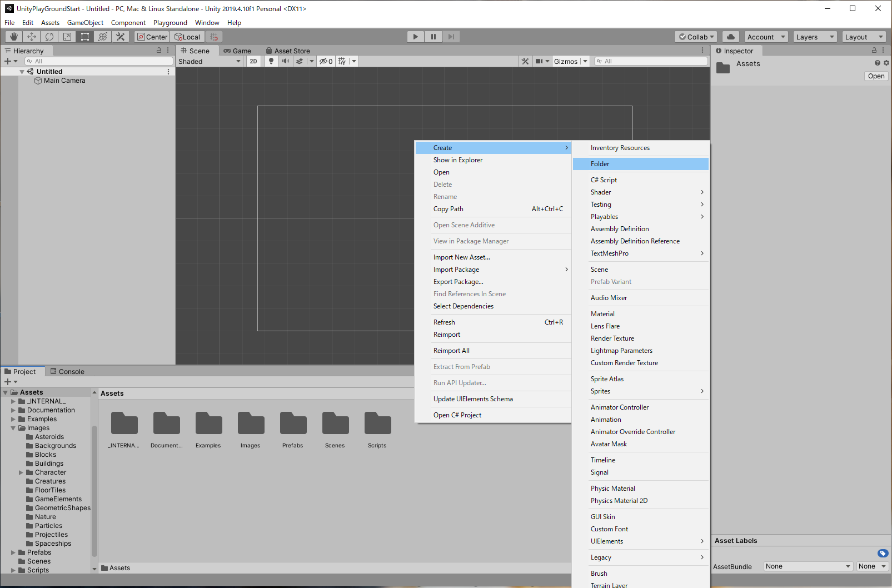Open the Untitled scene's options menu
This screenshot has height=588, width=892.
tap(168, 72)
